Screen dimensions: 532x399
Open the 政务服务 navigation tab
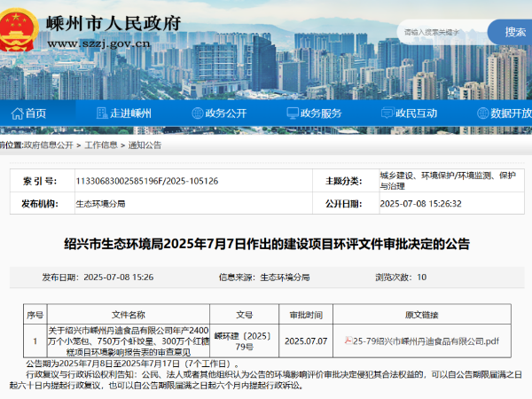coord(320,113)
